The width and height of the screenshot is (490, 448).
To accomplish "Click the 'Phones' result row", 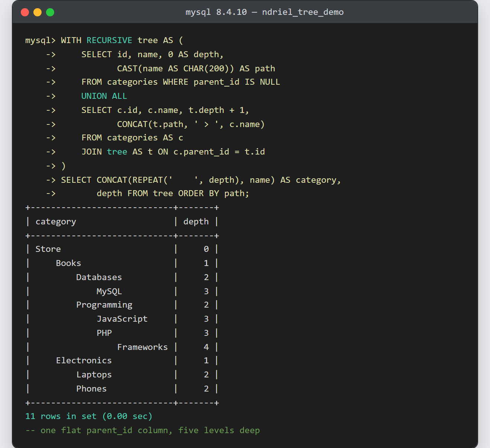I will pos(122,389).
